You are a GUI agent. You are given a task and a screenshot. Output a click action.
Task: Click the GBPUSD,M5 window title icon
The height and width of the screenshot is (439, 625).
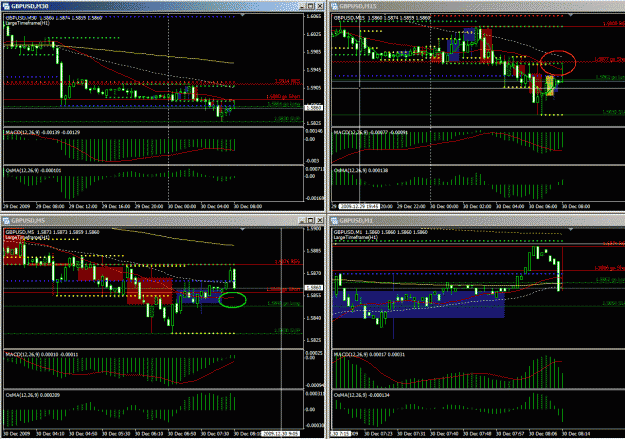6,220
